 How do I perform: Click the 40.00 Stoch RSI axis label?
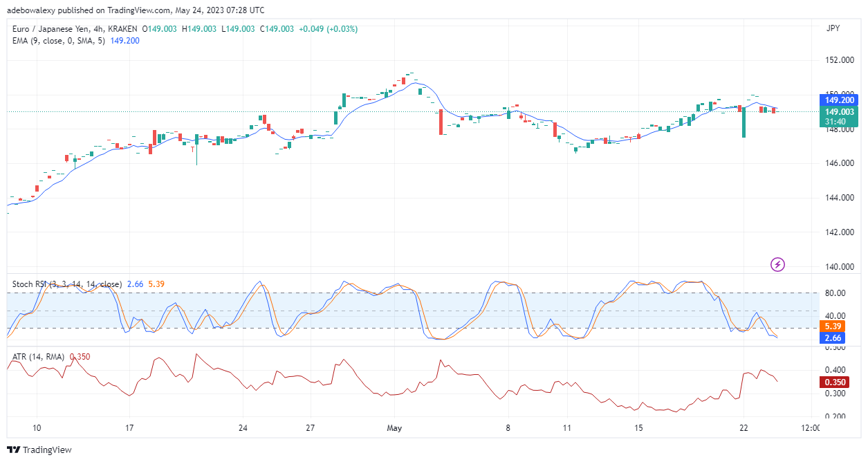click(835, 317)
